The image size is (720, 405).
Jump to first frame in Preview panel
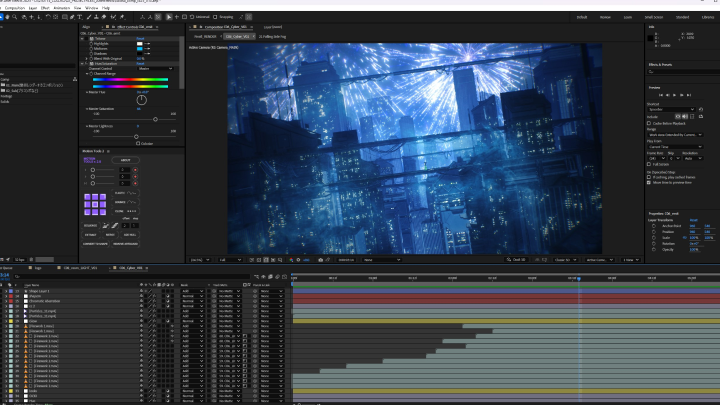pos(661,95)
